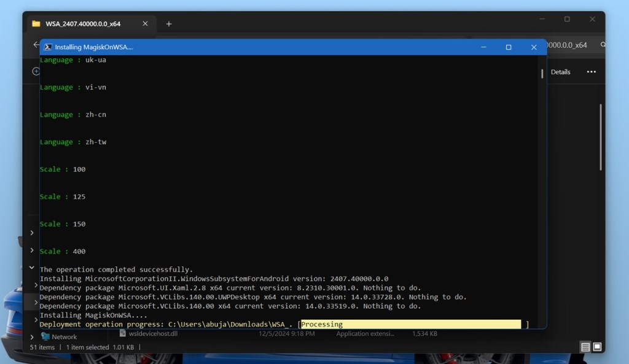
Task: Open the Details pane in File Explorer
Action: tap(560, 72)
